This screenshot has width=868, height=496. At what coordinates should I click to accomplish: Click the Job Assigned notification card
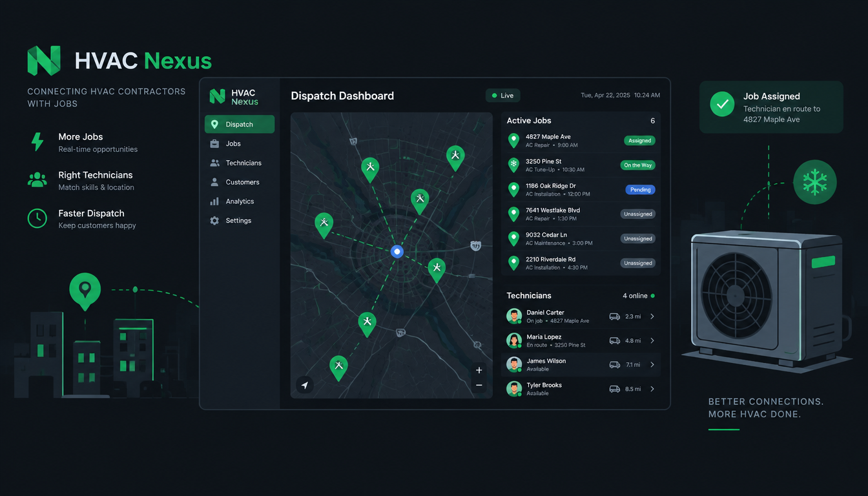coord(771,107)
